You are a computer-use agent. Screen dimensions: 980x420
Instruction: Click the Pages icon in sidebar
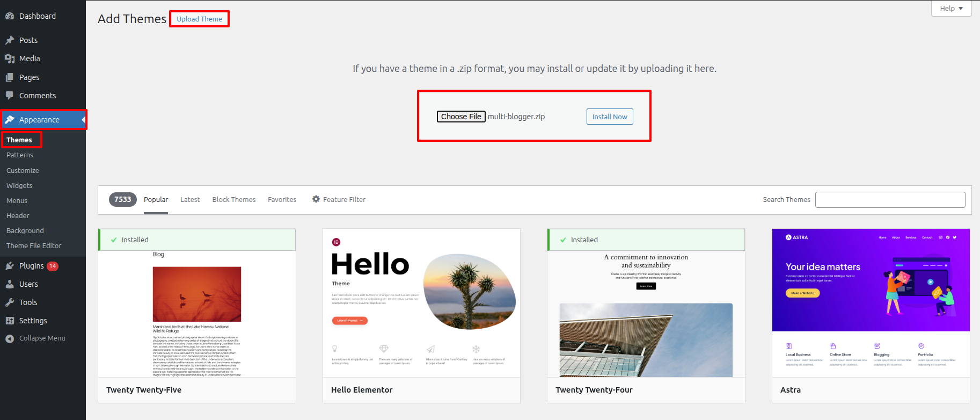pyautogui.click(x=10, y=77)
